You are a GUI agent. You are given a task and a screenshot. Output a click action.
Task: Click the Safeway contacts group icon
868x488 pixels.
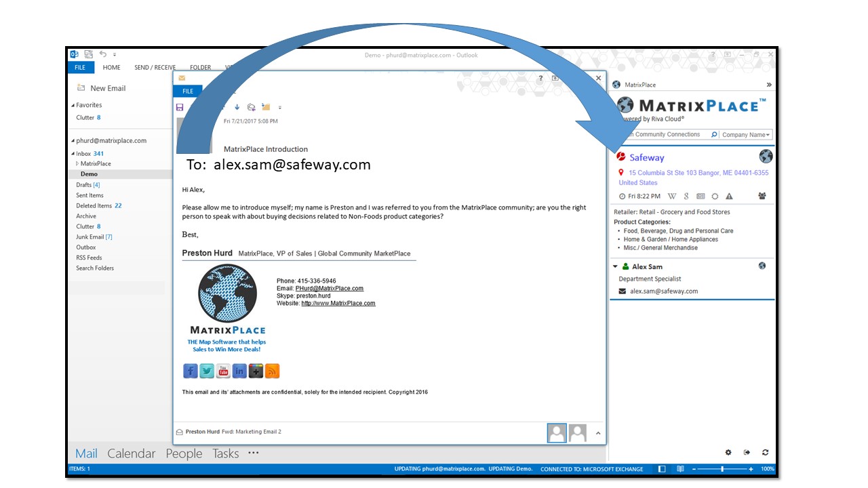point(762,196)
